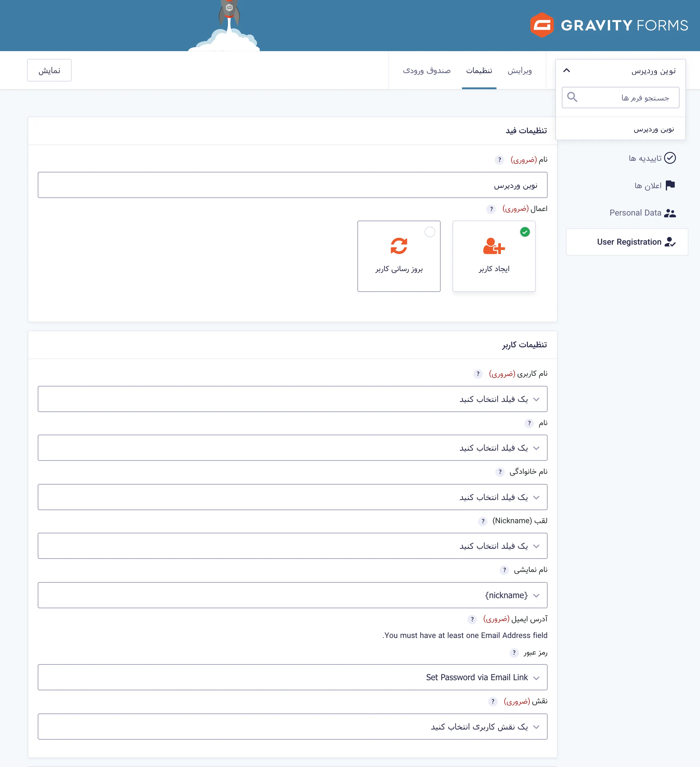Screen dimensions: 700x767
Task: Open help tooltip for نام نمایشی
Action: pyautogui.click(x=504, y=570)
